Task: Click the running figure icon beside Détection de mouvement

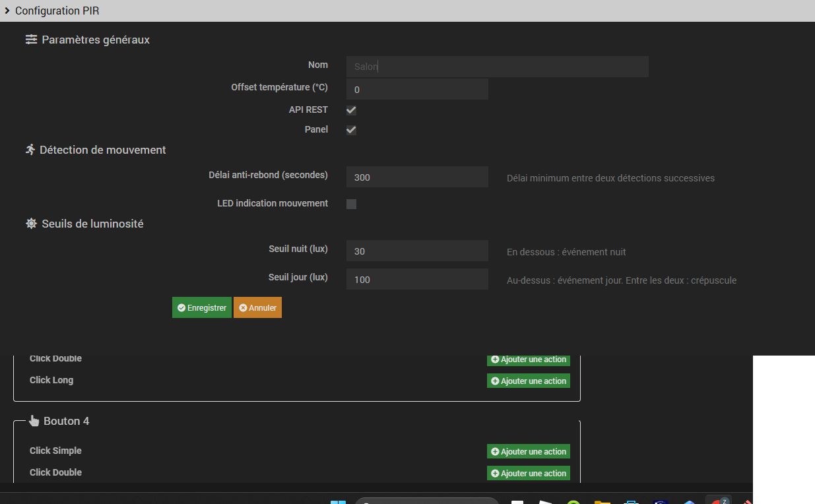Action: (30, 150)
